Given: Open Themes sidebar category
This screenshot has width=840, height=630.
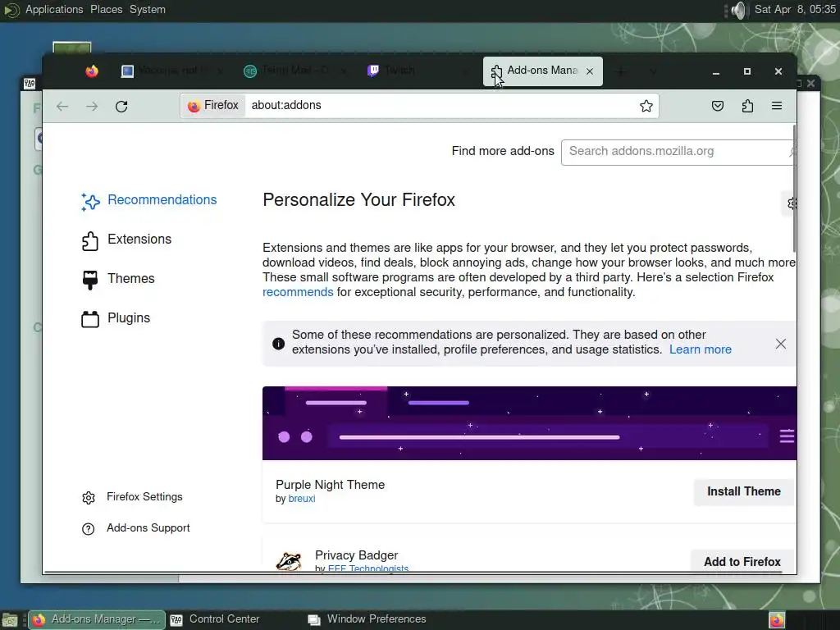Looking at the screenshot, I should click(118, 279).
